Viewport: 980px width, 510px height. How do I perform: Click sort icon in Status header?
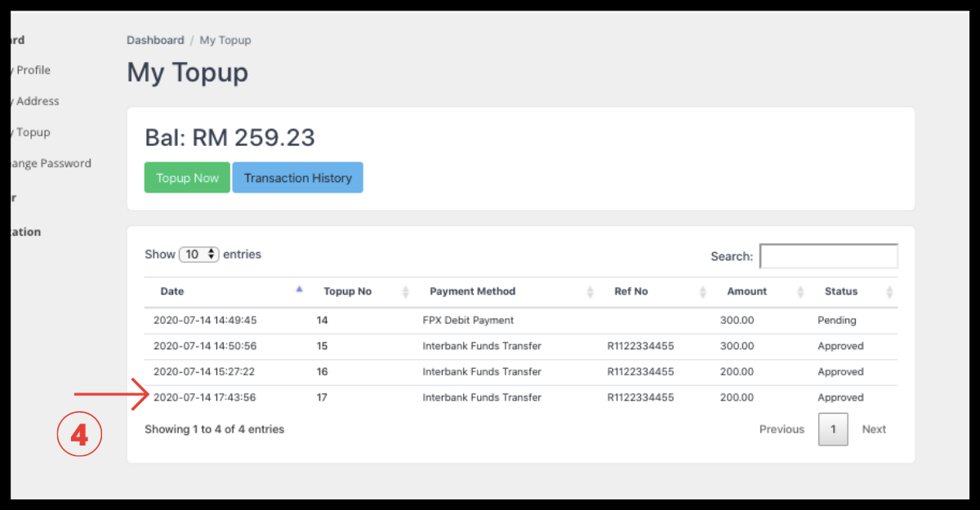point(889,291)
